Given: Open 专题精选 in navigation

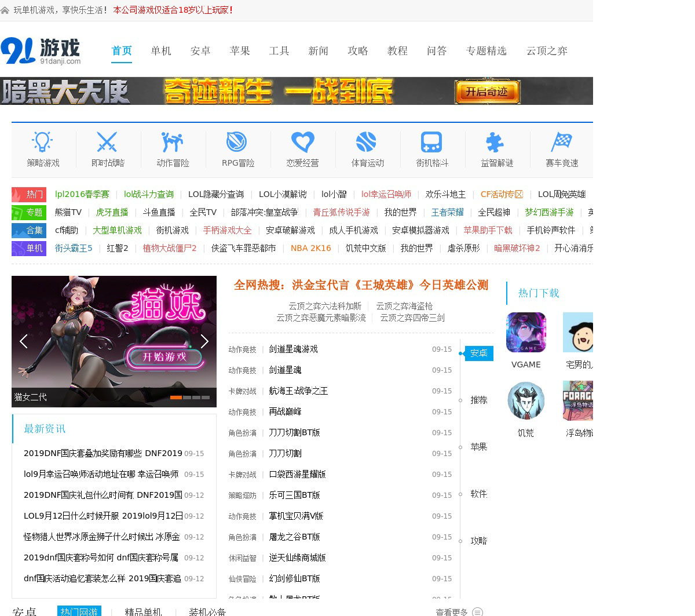Looking at the screenshot, I should coord(487,51).
